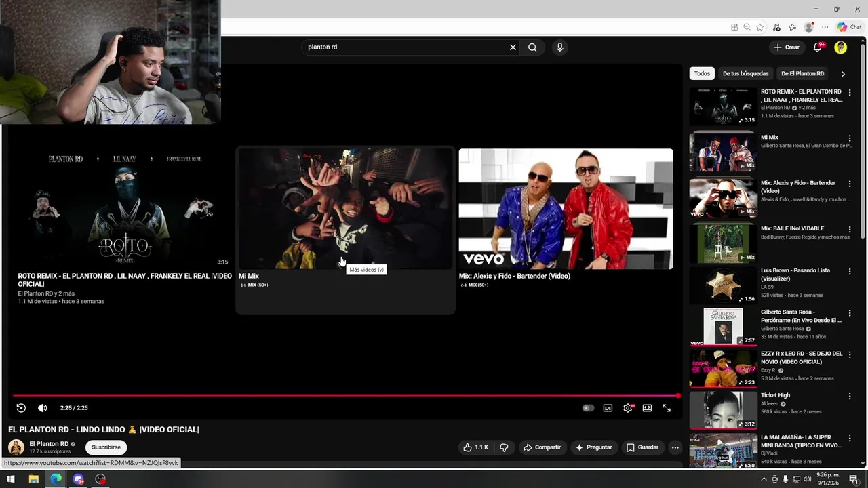Open the more actions ellipsis below the video

(675, 447)
